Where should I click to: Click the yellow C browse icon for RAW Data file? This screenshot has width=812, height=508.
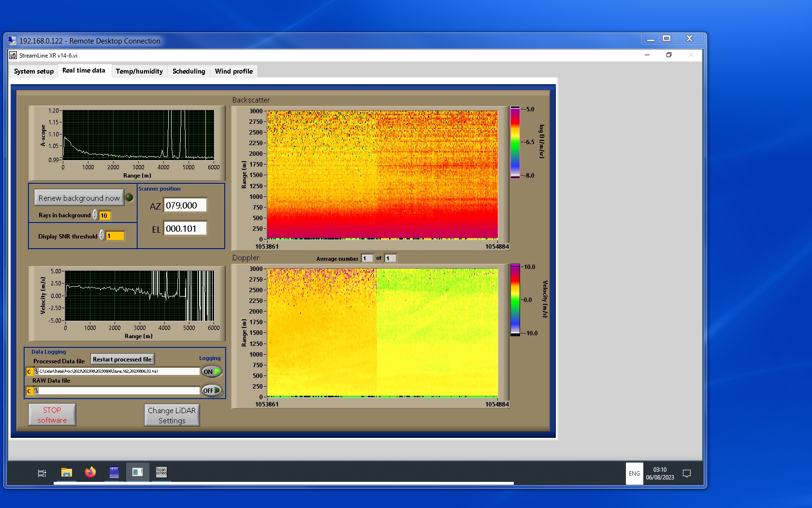[x=29, y=391]
